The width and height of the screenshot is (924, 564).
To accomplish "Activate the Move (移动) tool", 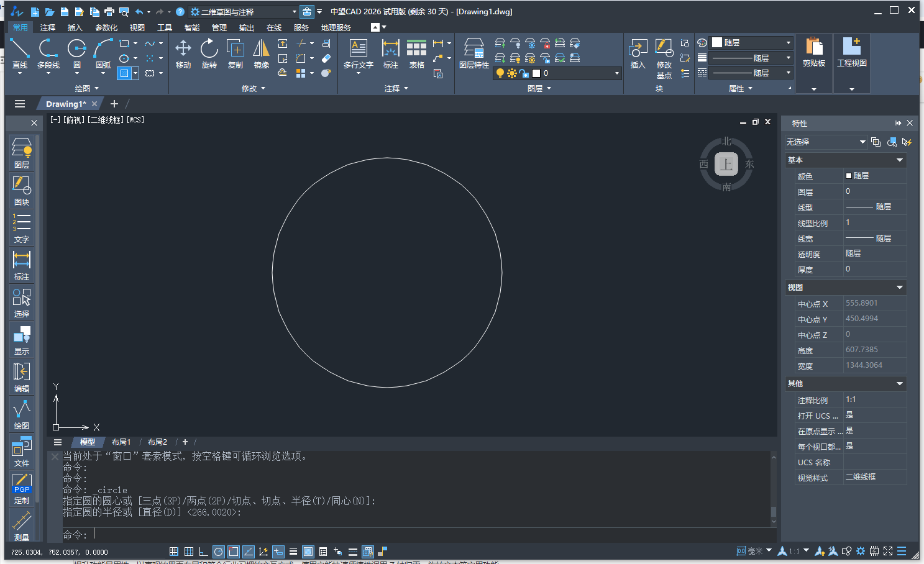I will (183, 53).
